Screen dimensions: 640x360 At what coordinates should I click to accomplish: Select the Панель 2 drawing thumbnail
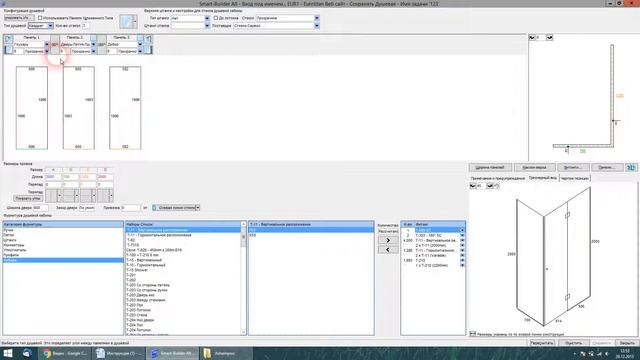[x=78, y=108]
